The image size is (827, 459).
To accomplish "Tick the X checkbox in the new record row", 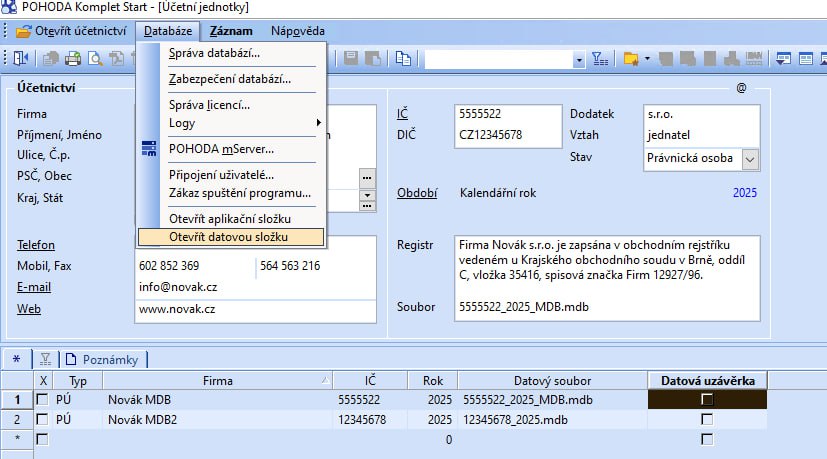I will [x=42, y=439].
